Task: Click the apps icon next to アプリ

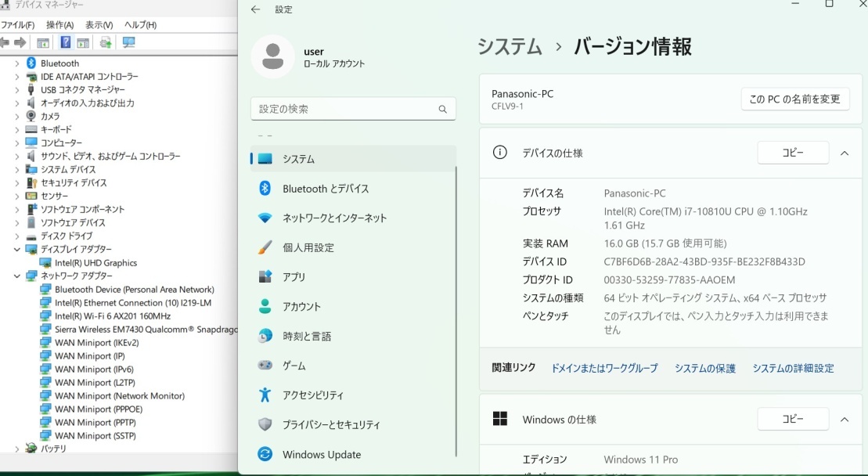Action: click(x=265, y=276)
